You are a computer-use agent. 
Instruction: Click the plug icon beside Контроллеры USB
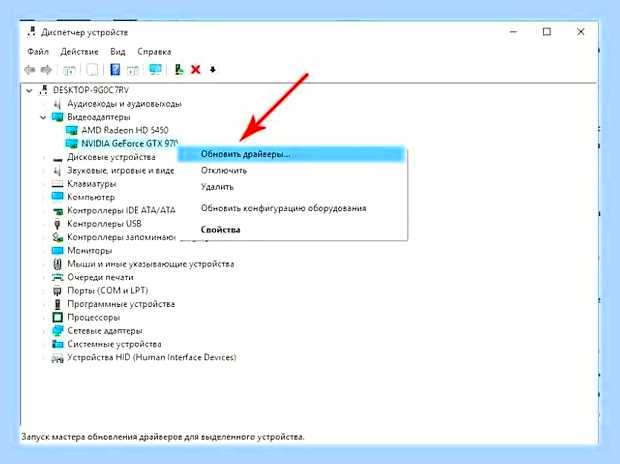tap(57, 224)
